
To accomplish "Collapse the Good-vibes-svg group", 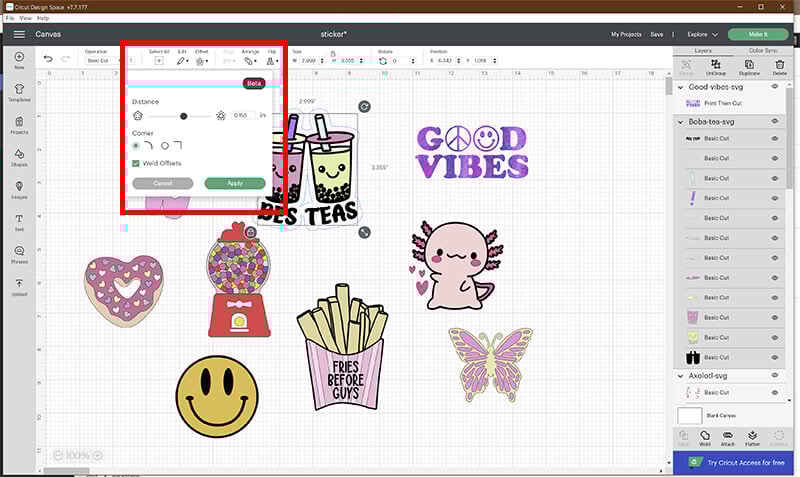I will [x=680, y=87].
